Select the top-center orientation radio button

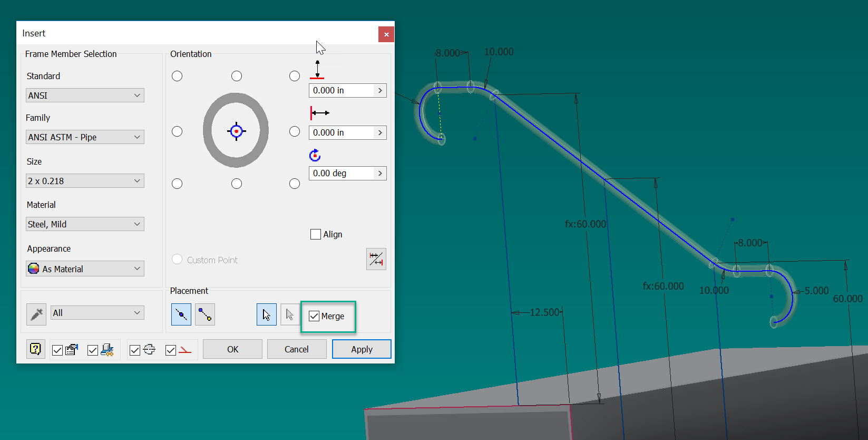click(237, 76)
